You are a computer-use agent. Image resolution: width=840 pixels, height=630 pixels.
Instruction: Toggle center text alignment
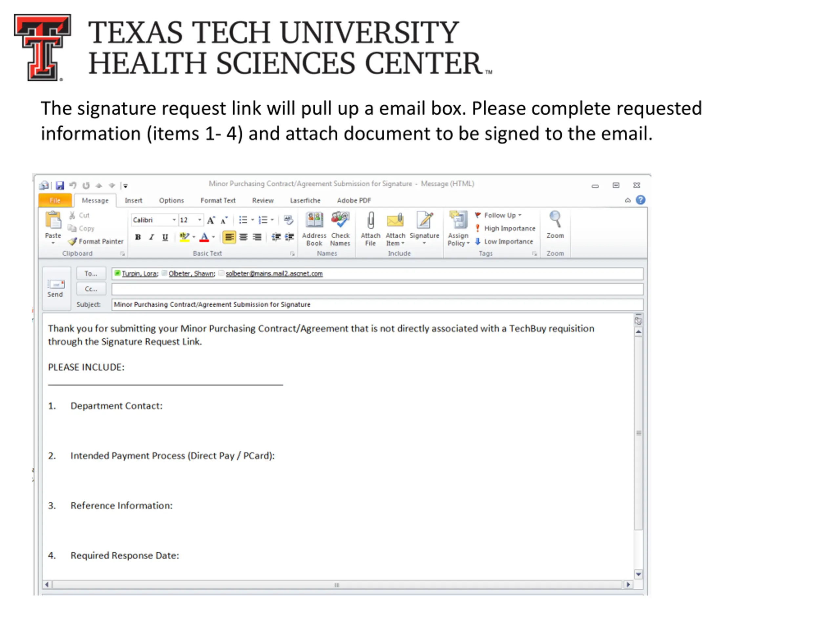click(243, 237)
